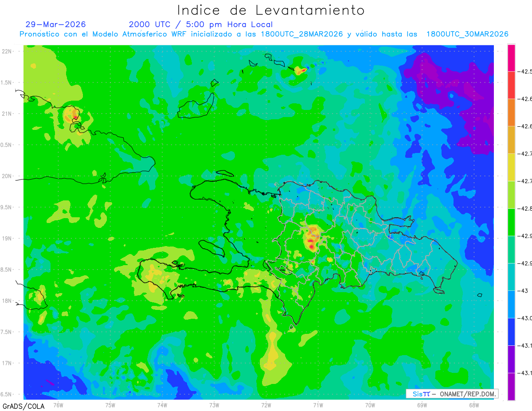
Task: Select the red legend color block
Action: 511,85
